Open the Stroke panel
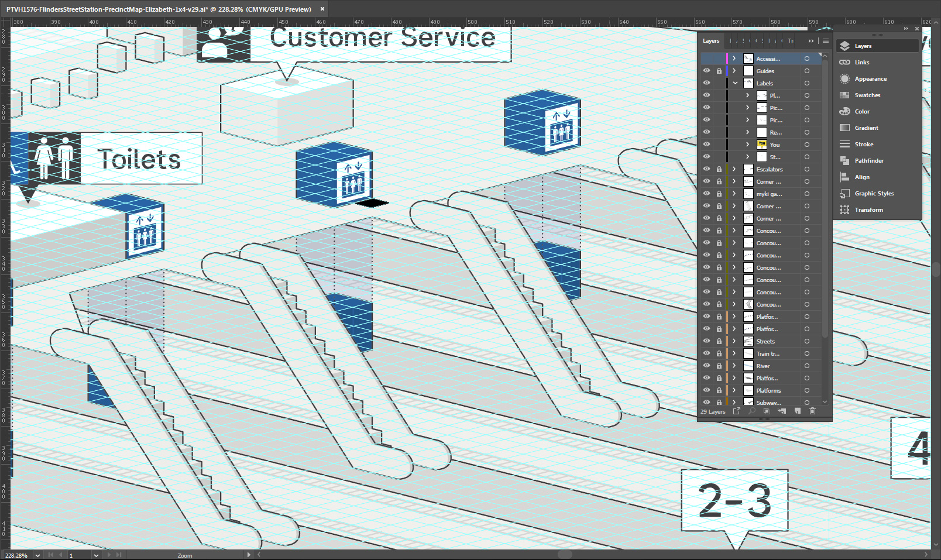The image size is (941, 560). click(877, 144)
